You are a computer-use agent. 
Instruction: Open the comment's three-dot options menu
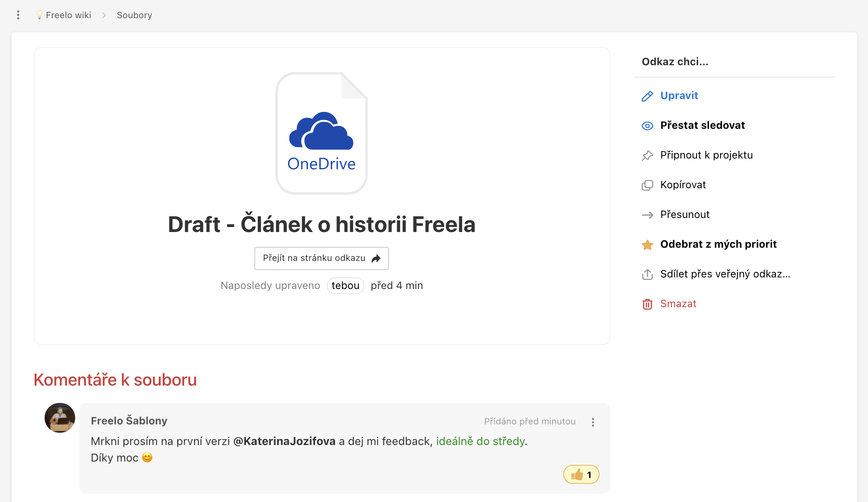pos(593,422)
